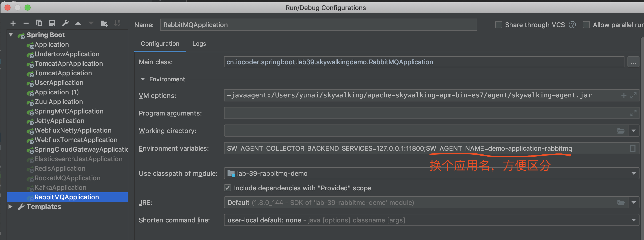The width and height of the screenshot is (644, 240).
Task: Toggle the Allow parallel run checkbox
Action: pyautogui.click(x=586, y=25)
